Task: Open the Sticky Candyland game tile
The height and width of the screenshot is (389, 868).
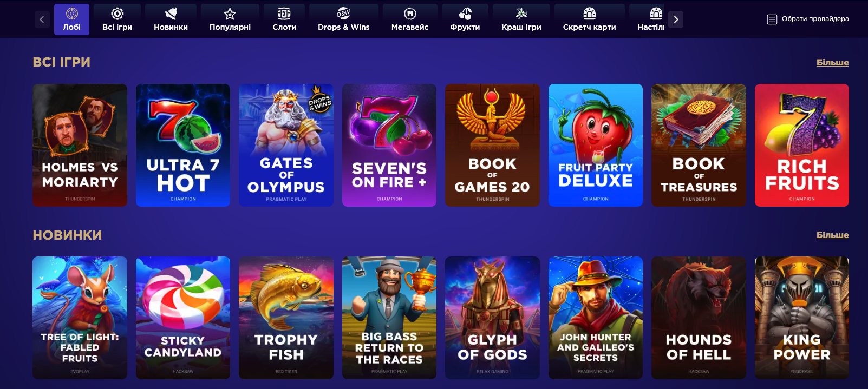Action: click(183, 318)
